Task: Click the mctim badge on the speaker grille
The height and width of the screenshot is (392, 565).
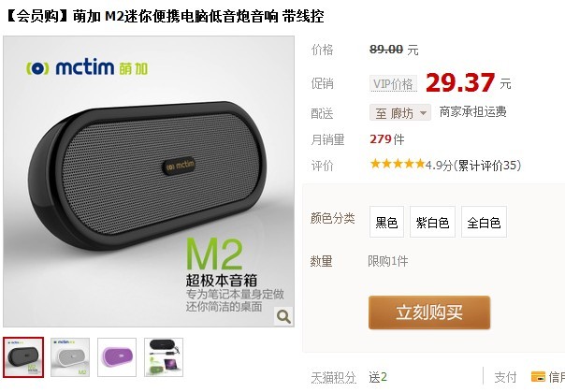Action: [180, 166]
